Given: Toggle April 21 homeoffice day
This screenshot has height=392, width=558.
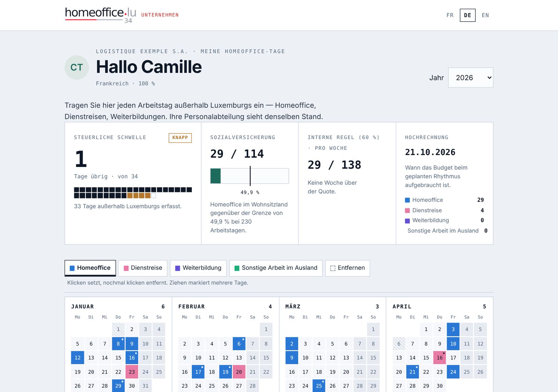Looking at the screenshot, I should pyautogui.click(x=413, y=372).
